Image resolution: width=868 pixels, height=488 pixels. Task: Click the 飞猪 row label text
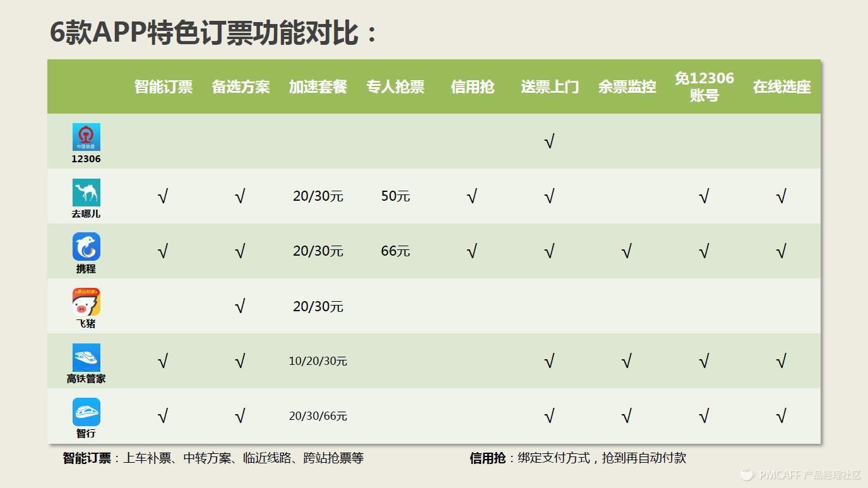pyautogui.click(x=86, y=324)
